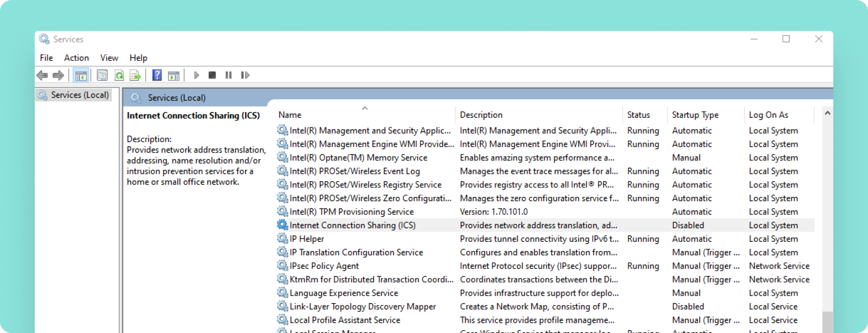
Task: Click the Forward arrow toolbar icon
Action: pyautogui.click(x=58, y=75)
